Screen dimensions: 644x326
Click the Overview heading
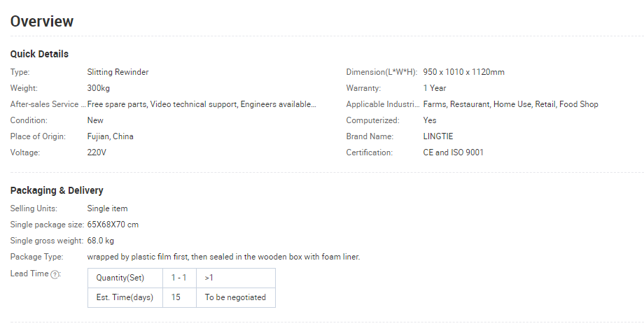click(x=42, y=22)
